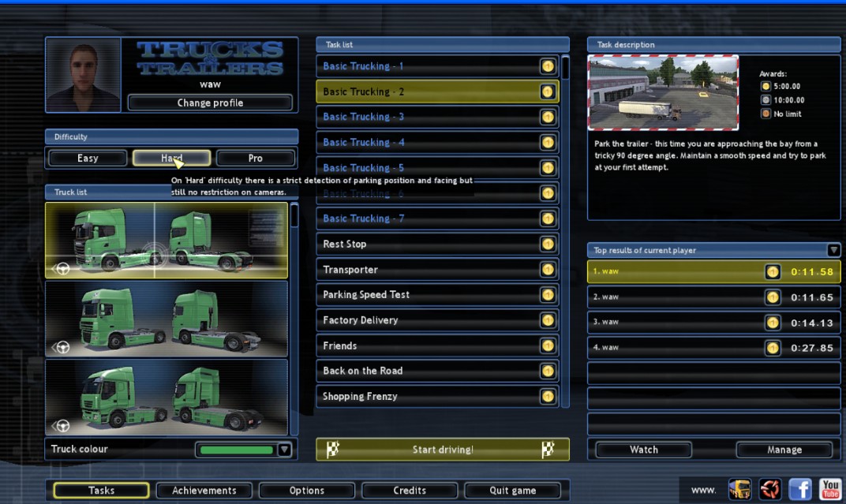Screen dimensions: 846x504
Task: Click the medal icon on result 0:11.65
Action: point(773,297)
